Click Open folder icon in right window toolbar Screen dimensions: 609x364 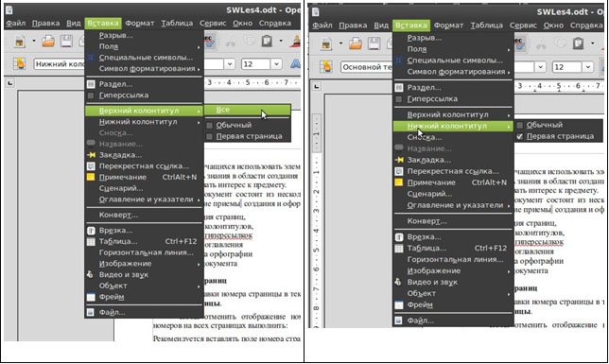click(356, 43)
